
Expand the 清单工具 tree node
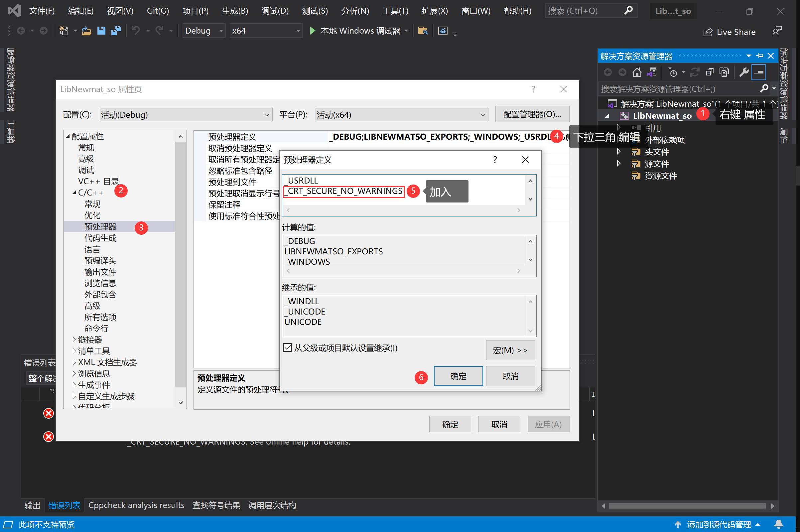click(x=74, y=350)
